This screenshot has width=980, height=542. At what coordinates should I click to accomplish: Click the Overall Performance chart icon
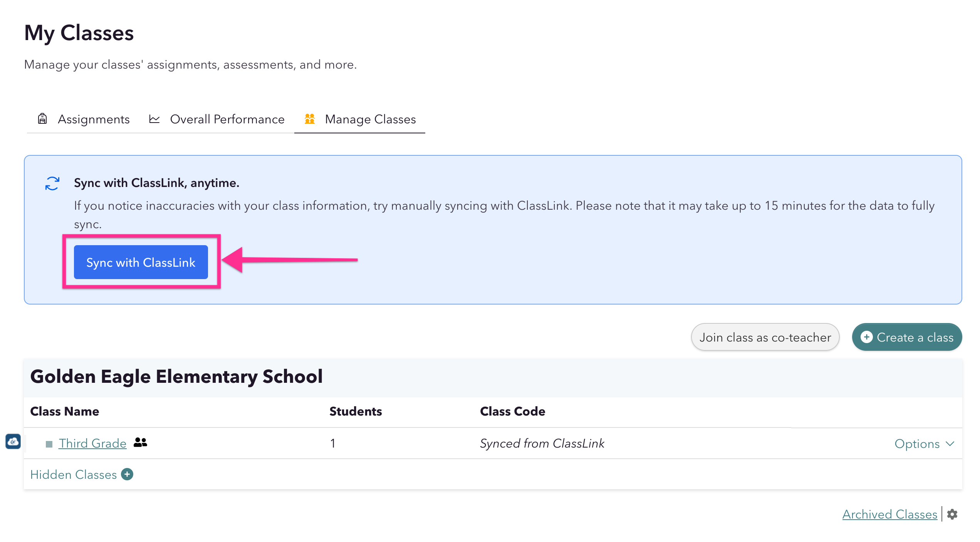(x=154, y=119)
